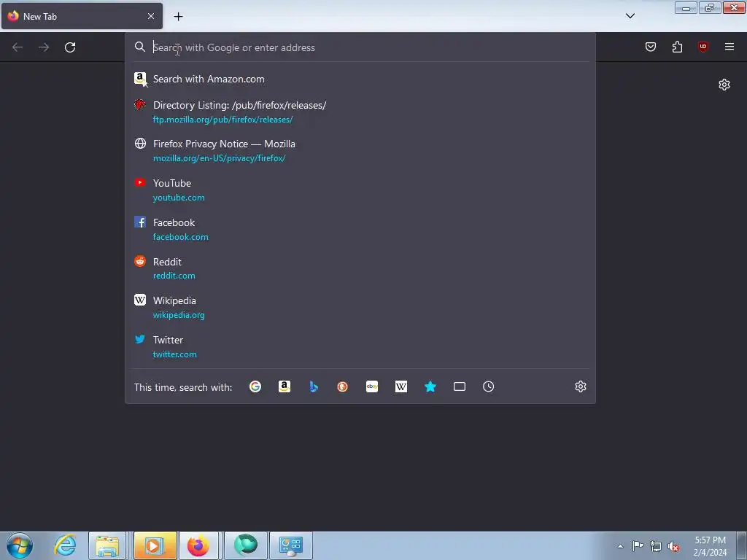Reload the current page
This screenshot has height=560, width=747.
point(70,47)
